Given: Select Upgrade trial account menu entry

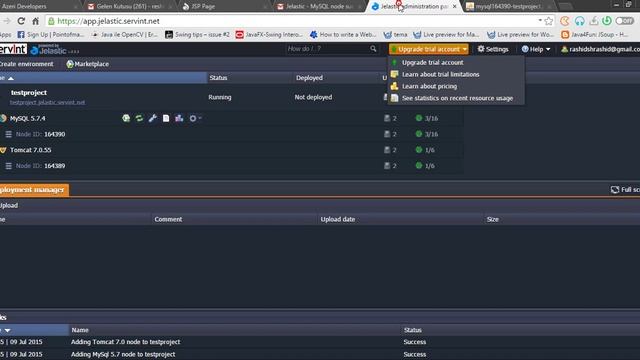Looking at the screenshot, I should pyautogui.click(x=433, y=62).
